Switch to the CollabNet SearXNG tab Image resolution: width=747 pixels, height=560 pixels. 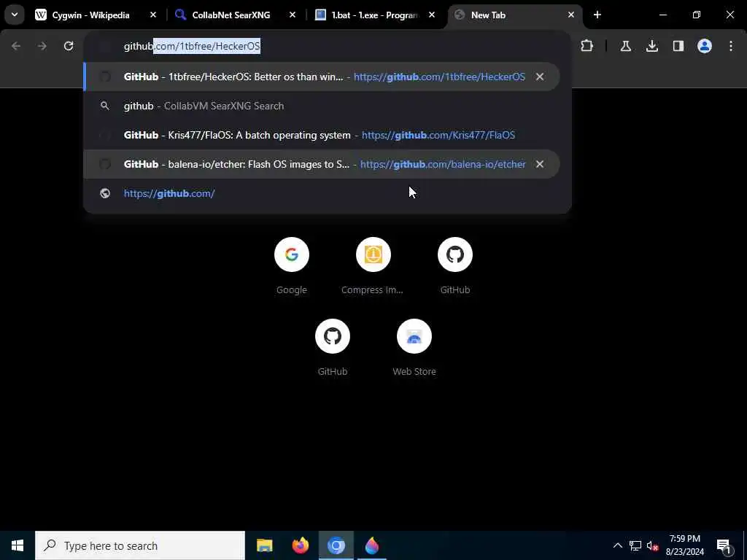pyautogui.click(x=235, y=15)
